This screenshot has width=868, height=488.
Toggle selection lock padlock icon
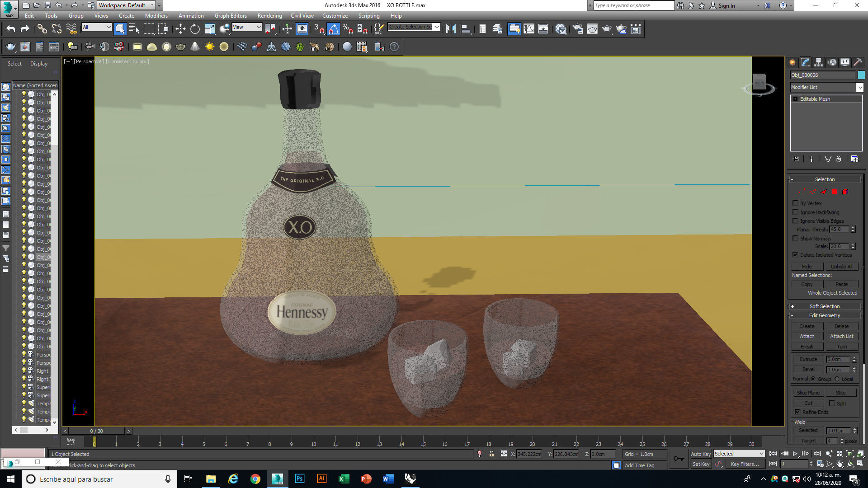491,454
